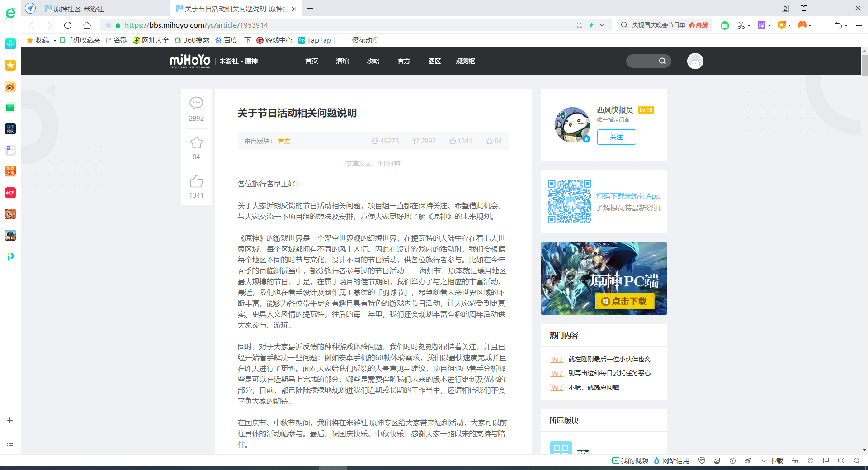Open the user avatar in the site header

(695, 61)
